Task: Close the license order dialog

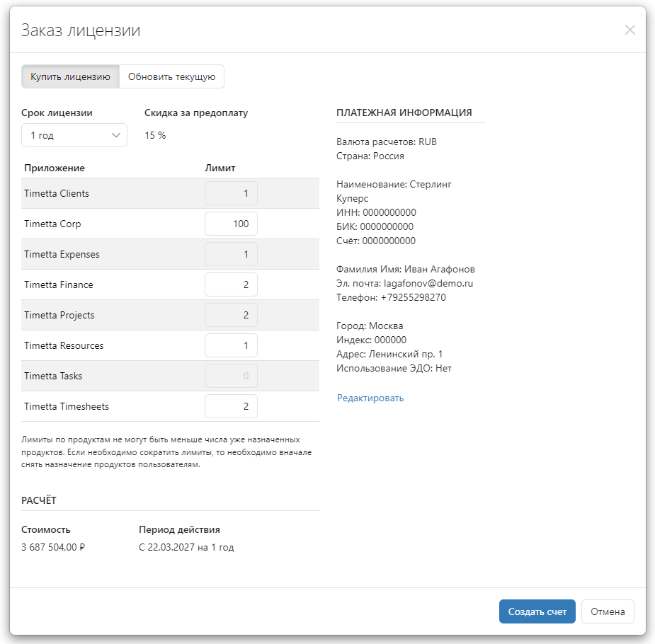Action: point(630,30)
